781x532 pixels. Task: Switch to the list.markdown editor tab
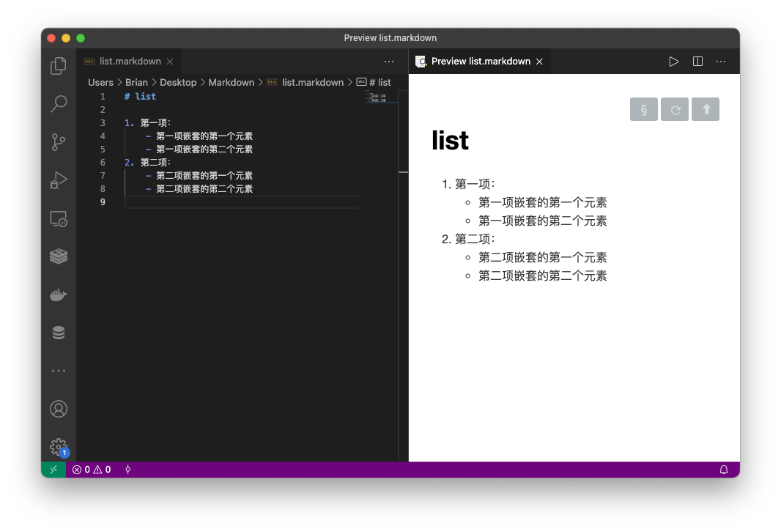[130, 62]
